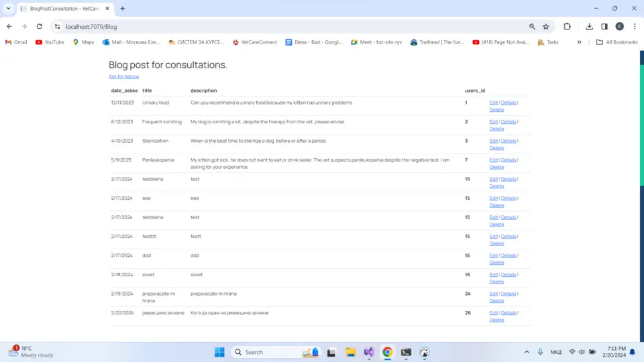
Task: Click the zoom magnifier icon in address bar
Action: 532,27
